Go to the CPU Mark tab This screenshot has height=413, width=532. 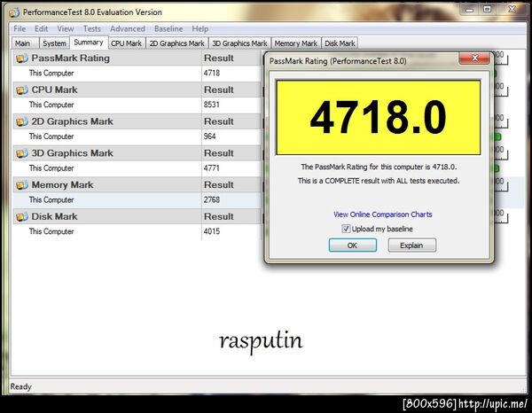[x=126, y=43]
